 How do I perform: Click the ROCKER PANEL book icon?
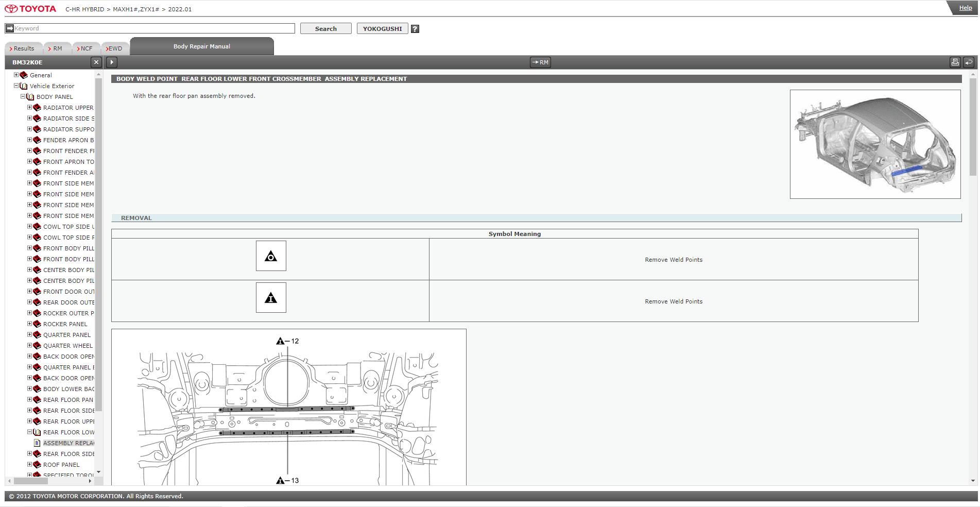tap(37, 324)
